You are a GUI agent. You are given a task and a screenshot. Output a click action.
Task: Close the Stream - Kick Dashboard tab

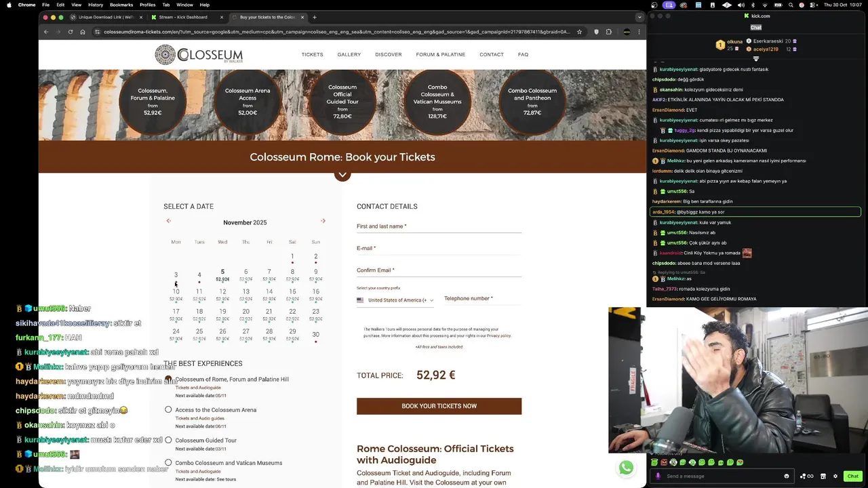[x=222, y=17]
